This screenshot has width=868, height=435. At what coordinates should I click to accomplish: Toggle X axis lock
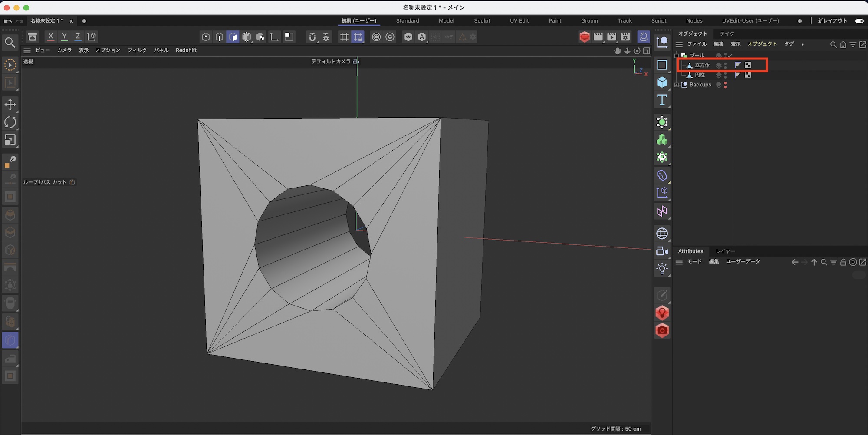pos(51,37)
